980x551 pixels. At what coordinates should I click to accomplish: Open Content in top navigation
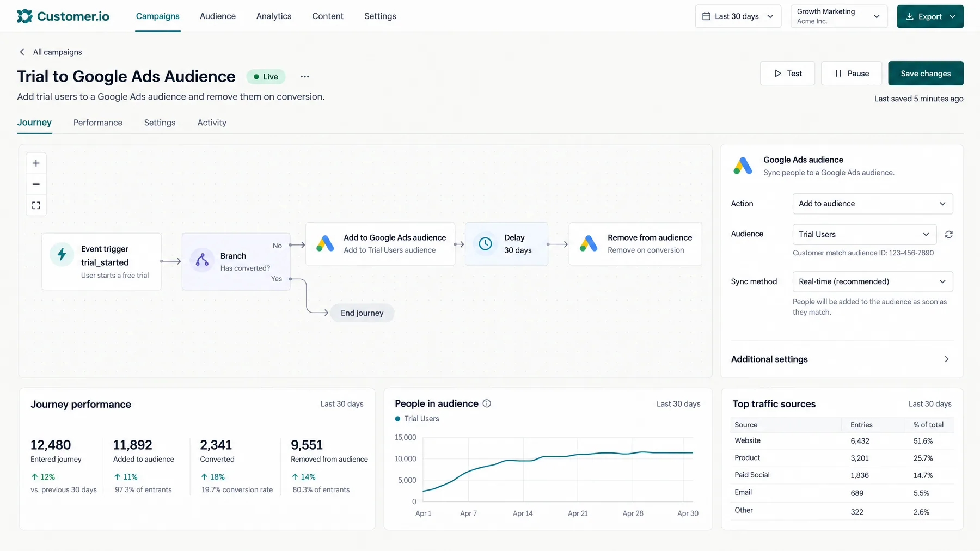[x=328, y=16]
